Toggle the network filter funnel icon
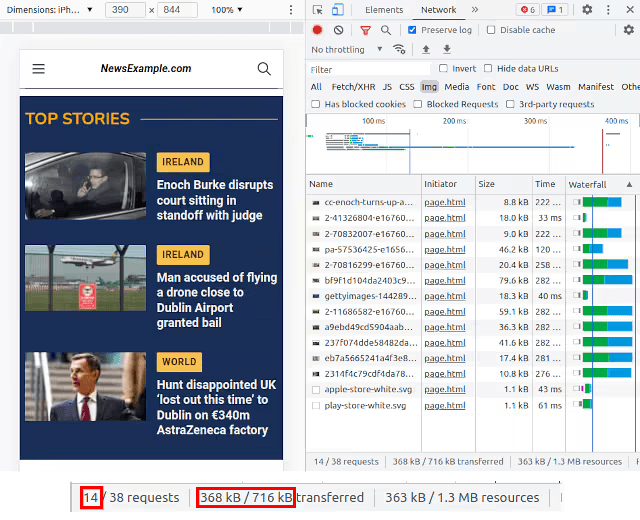This screenshot has height=520, width=640. point(365,30)
